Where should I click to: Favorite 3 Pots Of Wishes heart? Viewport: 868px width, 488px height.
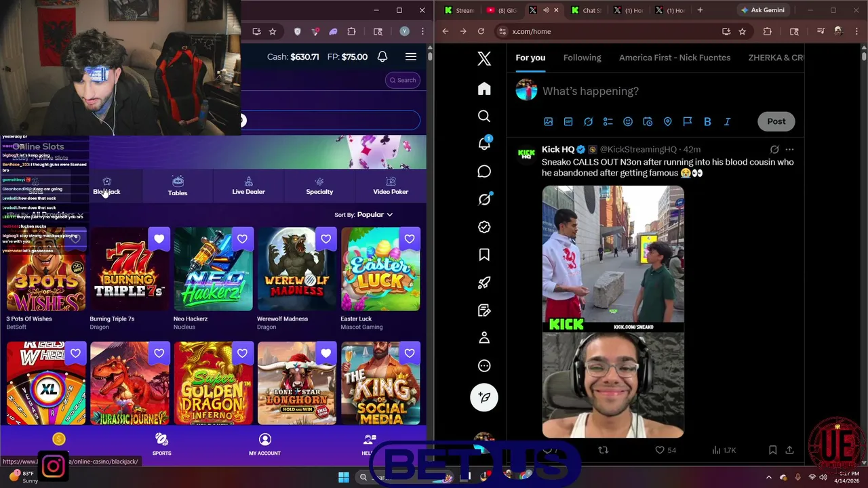[75, 239]
